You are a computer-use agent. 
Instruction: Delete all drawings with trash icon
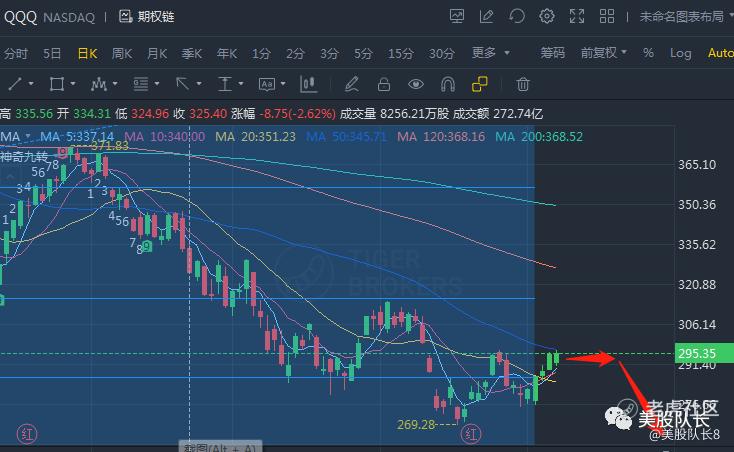pyautogui.click(x=523, y=84)
